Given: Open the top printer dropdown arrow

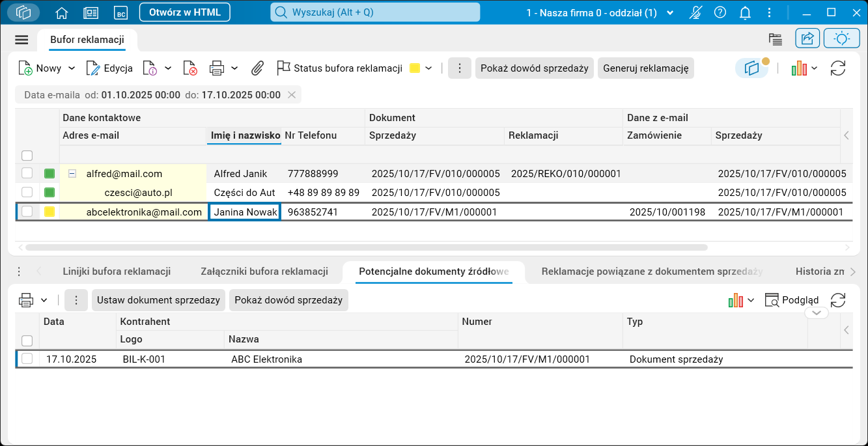Looking at the screenshot, I should (x=234, y=68).
